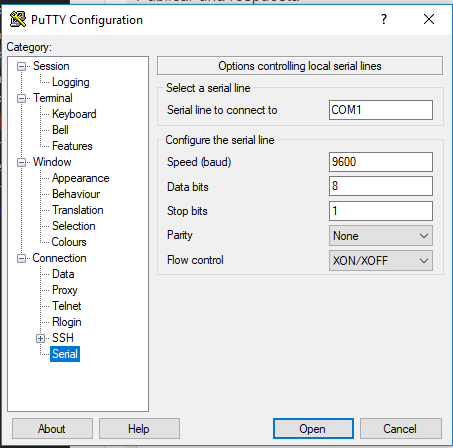This screenshot has width=453, height=448.
Task: Select the Window category
Action: point(52,162)
